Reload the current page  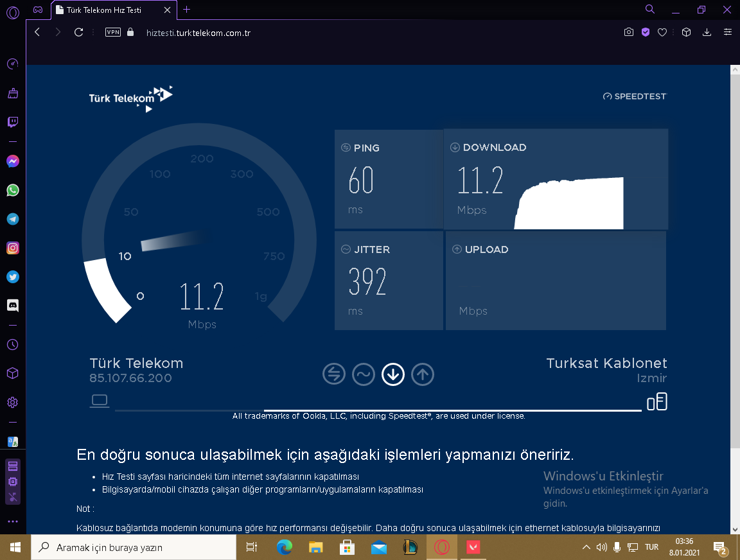pos(79,32)
